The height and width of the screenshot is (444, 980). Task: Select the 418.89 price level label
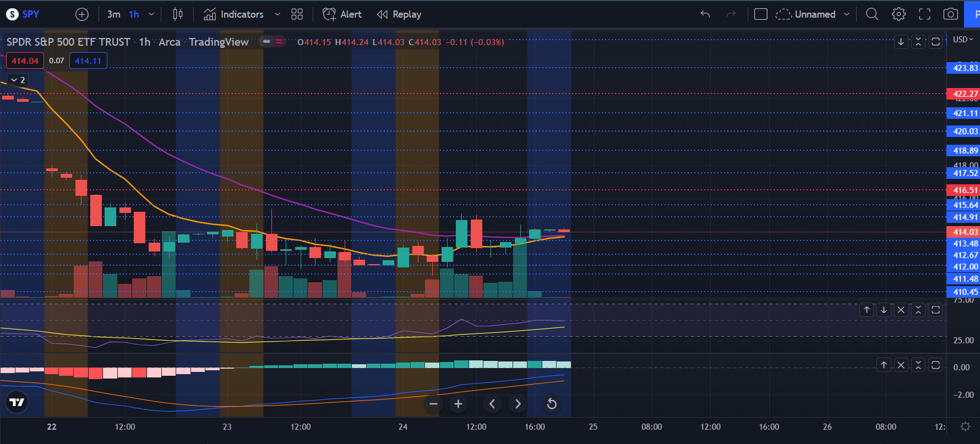pyautogui.click(x=963, y=151)
